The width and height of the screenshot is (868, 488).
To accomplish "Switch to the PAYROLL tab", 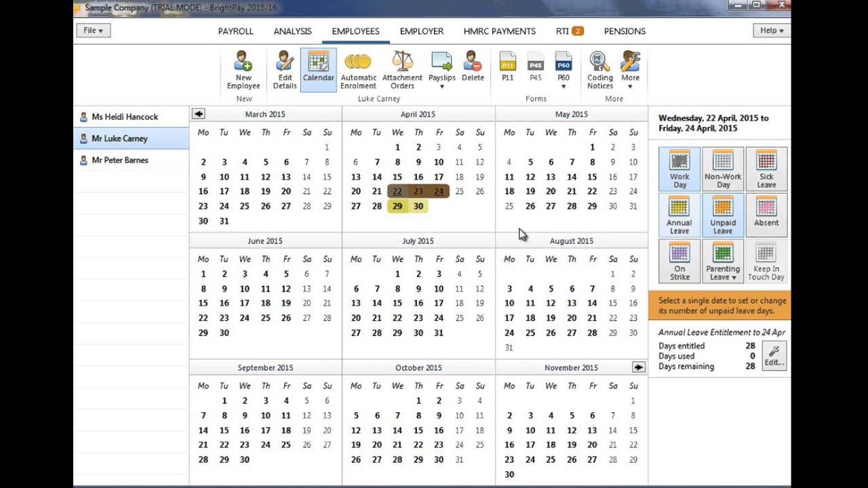I will [x=235, y=31].
